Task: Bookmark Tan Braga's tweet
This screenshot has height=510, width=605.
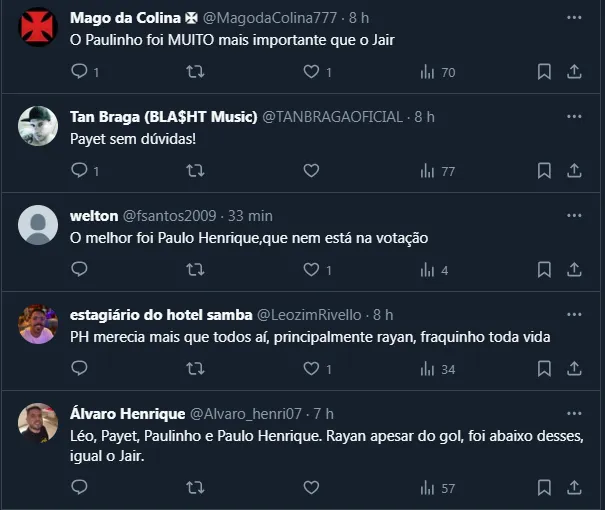Action: coord(544,171)
